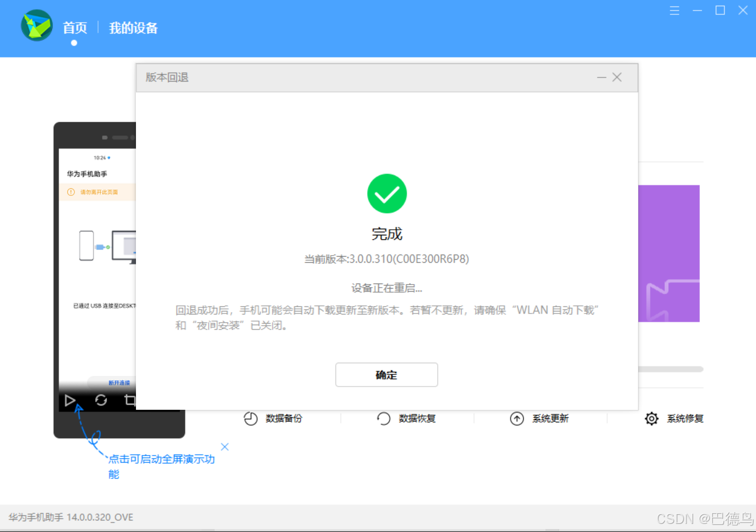Open the 首页 home tab
Screen dimensions: 756x532
(75, 28)
